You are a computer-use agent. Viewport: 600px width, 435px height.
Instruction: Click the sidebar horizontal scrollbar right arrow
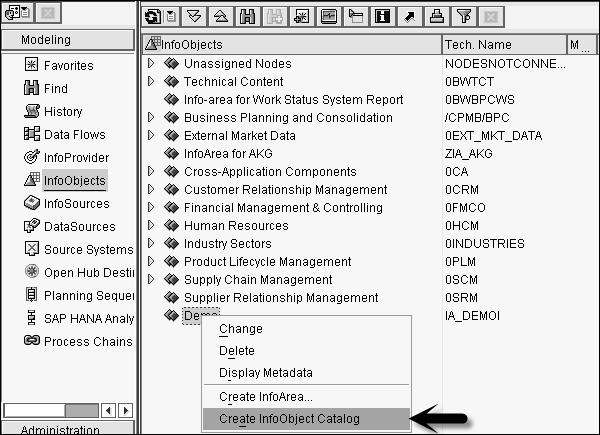coord(125,409)
